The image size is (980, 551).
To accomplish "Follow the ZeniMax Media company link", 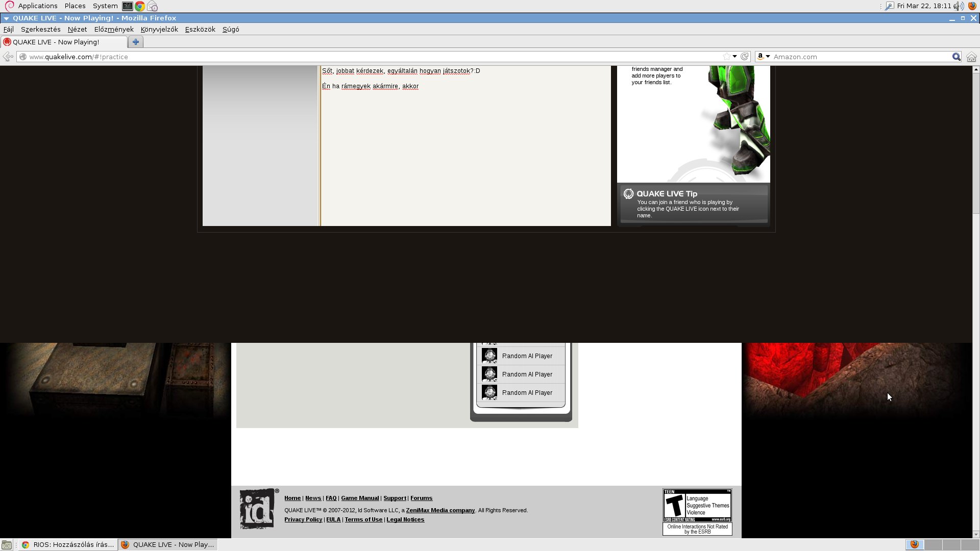I will pos(440,511).
